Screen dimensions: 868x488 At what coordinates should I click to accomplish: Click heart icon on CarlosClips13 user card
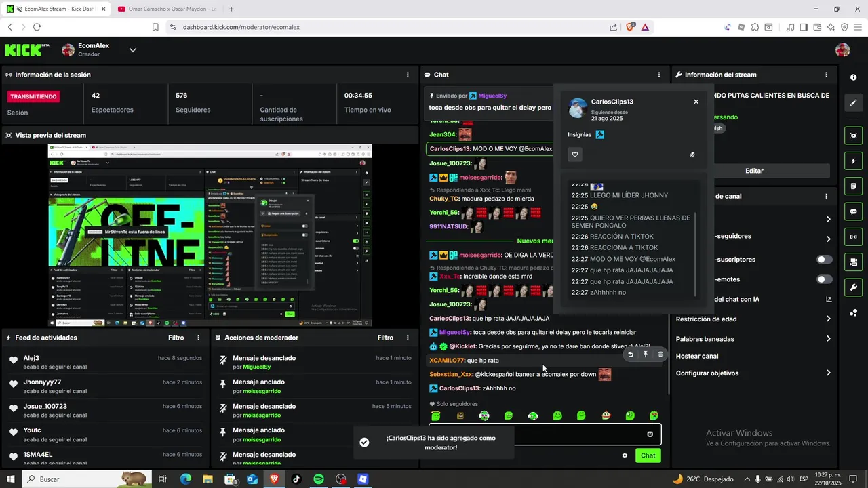coord(575,155)
